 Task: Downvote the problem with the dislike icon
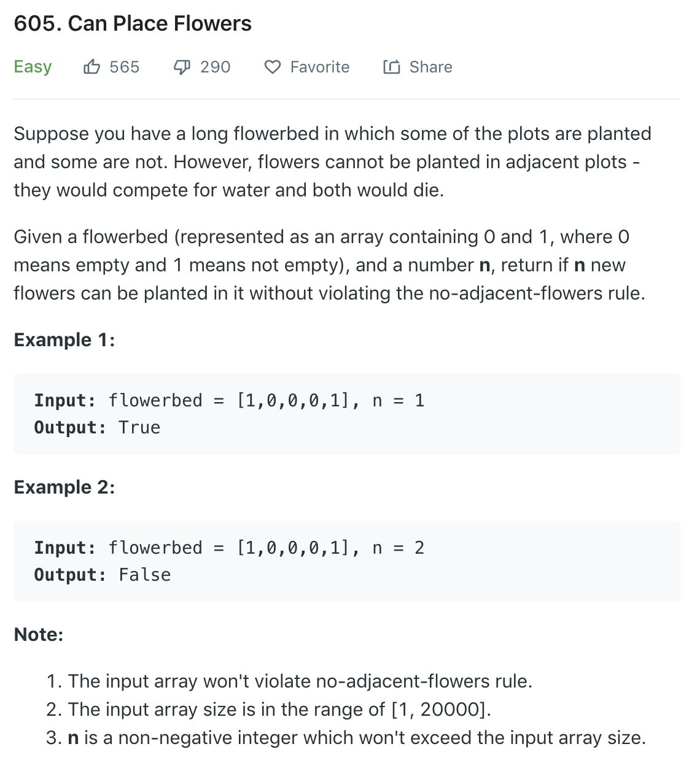coord(181,66)
